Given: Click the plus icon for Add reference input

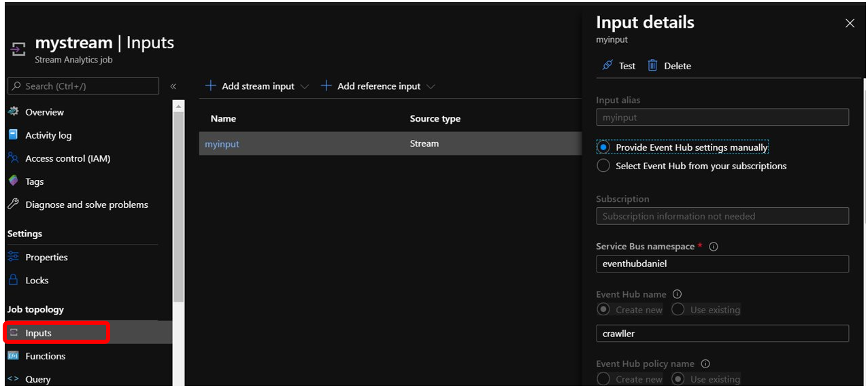Looking at the screenshot, I should 327,86.
